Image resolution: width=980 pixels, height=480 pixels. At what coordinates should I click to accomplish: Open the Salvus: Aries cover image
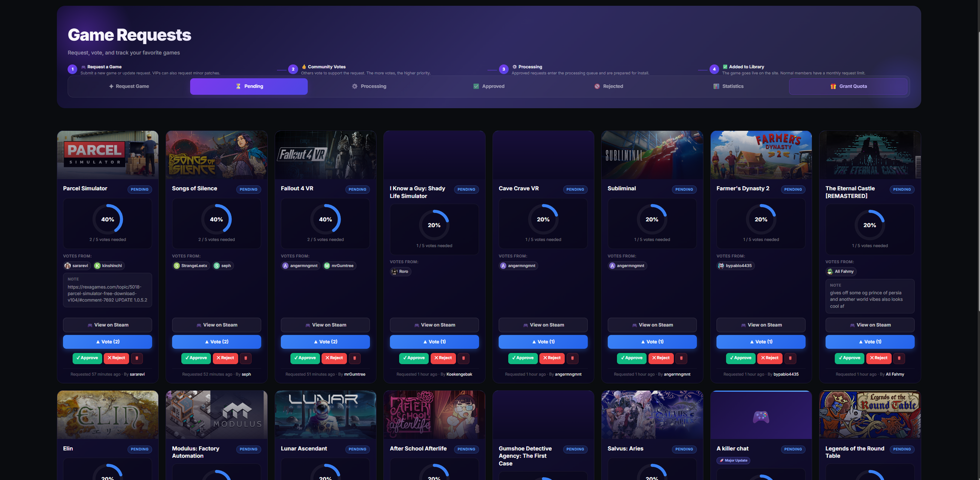tap(652, 415)
